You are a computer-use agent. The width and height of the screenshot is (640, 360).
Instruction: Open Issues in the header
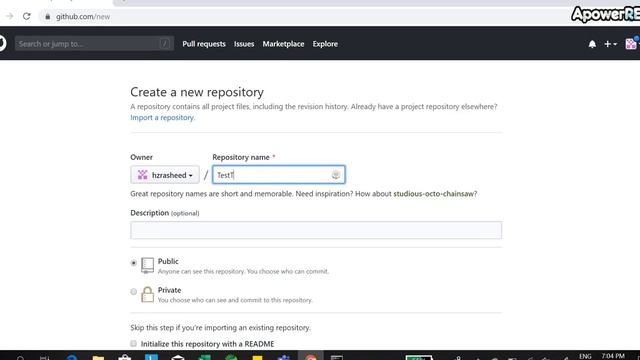coord(244,44)
